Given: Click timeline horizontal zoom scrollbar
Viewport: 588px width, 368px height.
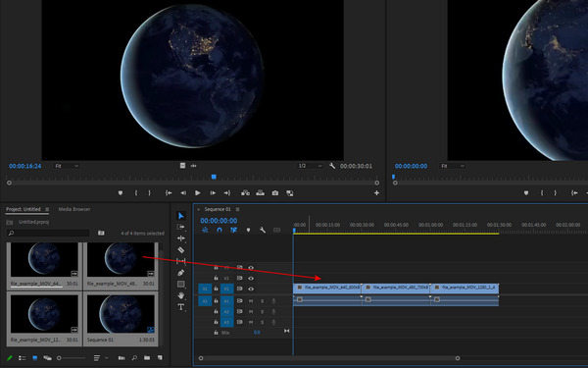Looking at the screenshot, I should click(x=329, y=358).
